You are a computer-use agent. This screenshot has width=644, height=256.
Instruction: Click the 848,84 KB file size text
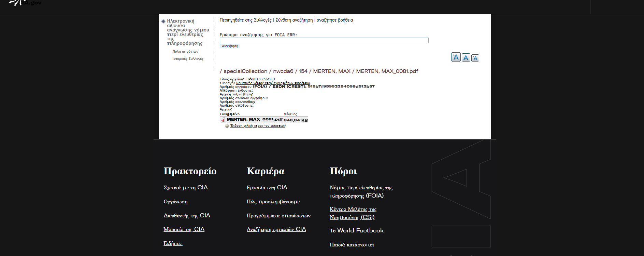point(296,120)
